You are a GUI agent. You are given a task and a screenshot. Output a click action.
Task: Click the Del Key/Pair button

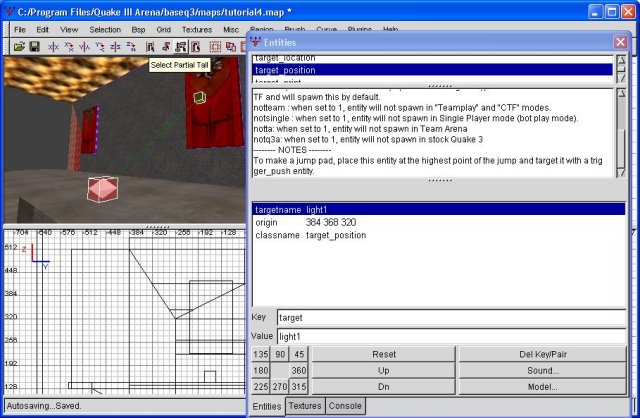pyautogui.click(x=543, y=354)
